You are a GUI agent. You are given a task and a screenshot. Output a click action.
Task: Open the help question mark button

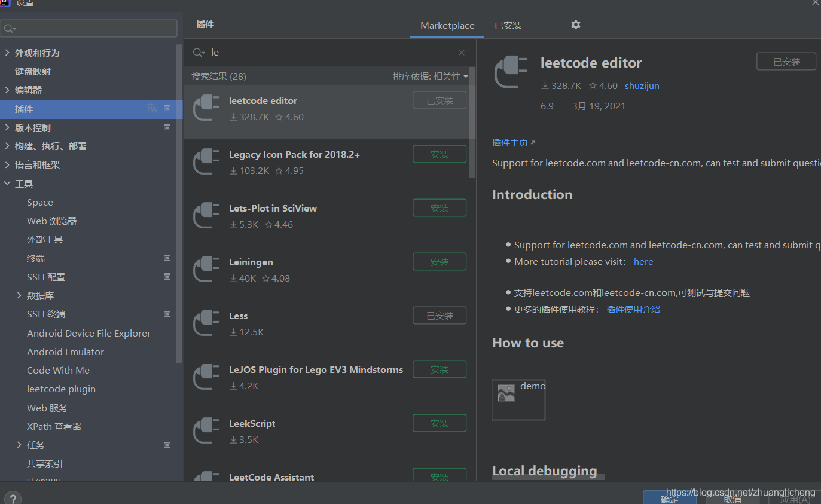click(12, 497)
